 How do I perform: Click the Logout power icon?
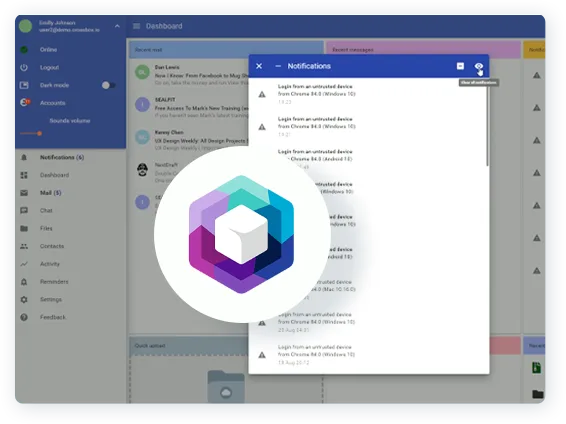(24, 67)
